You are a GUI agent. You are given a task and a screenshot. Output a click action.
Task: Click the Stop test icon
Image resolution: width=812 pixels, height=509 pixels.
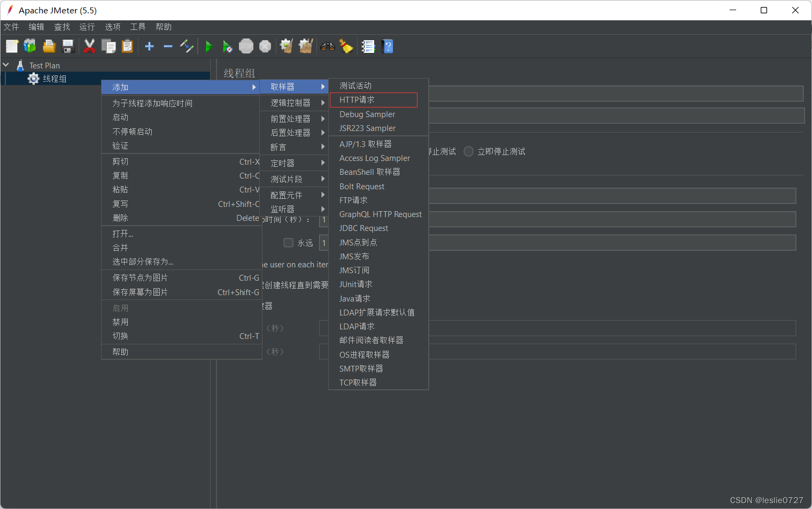point(246,47)
